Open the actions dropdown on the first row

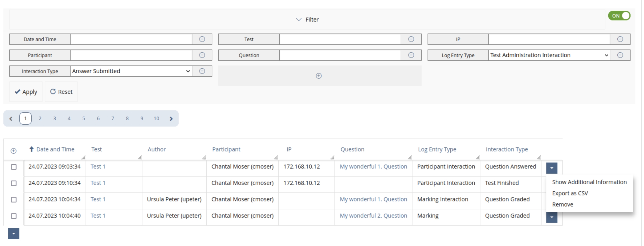(552, 168)
